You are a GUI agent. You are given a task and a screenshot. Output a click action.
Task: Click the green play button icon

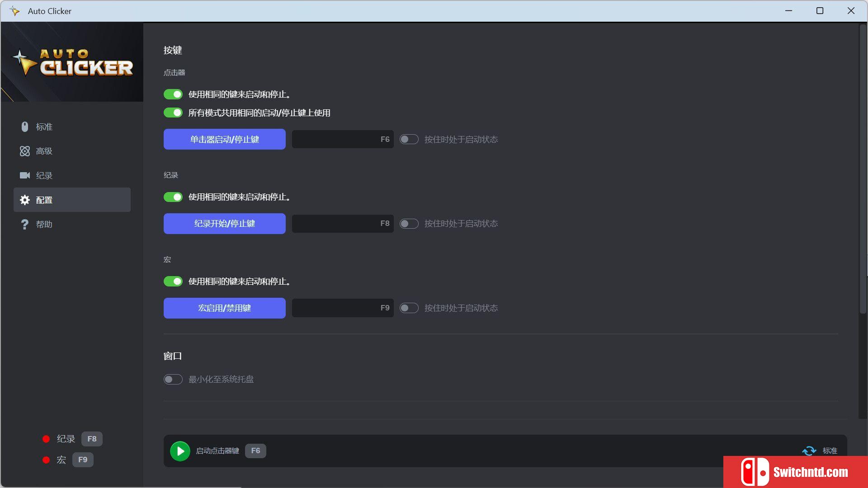pyautogui.click(x=180, y=451)
